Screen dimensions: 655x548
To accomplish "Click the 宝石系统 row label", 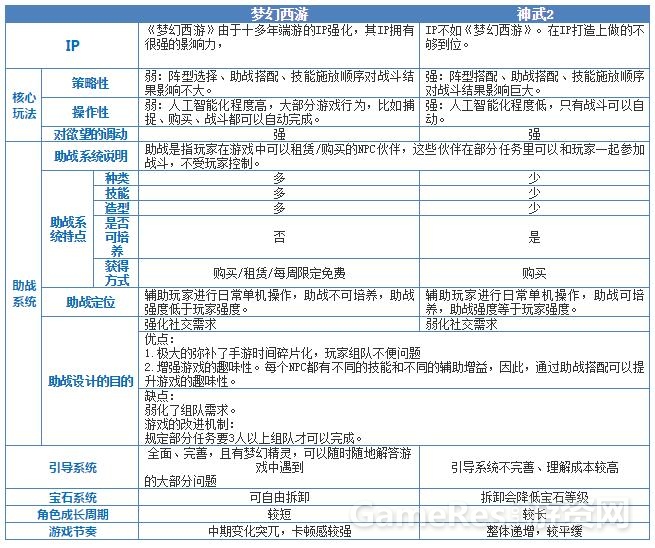I will 72,497.
